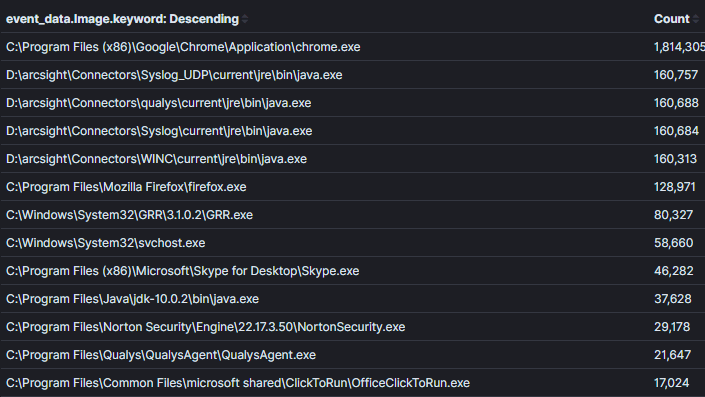The width and height of the screenshot is (705, 397).
Task: Select the GRR.exe path row
Action: click(x=129, y=215)
